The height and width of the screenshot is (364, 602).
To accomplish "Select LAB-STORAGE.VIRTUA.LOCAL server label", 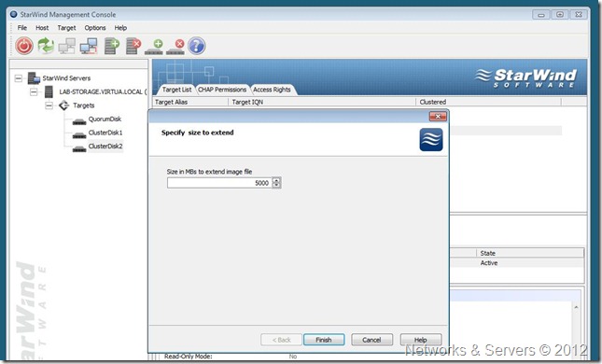I will pyautogui.click(x=103, y=91).
